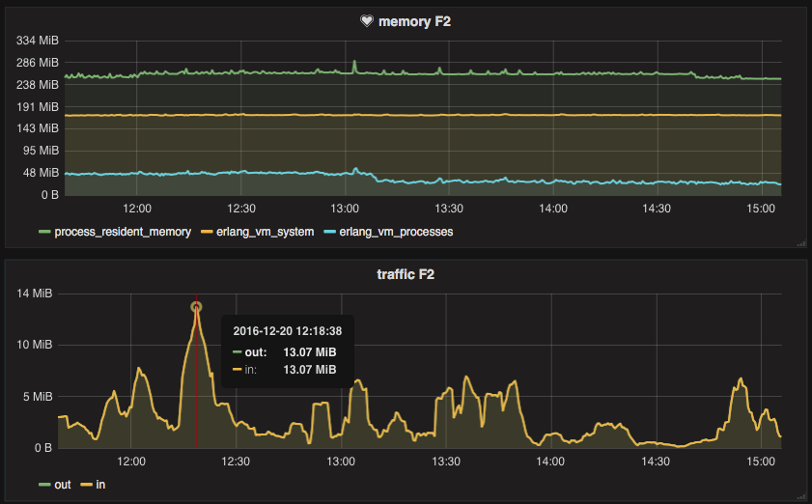Click green color line beside 'out' legend
This screenshot has height=504, width=812.
pyautogui.click(x=44, y=484)
